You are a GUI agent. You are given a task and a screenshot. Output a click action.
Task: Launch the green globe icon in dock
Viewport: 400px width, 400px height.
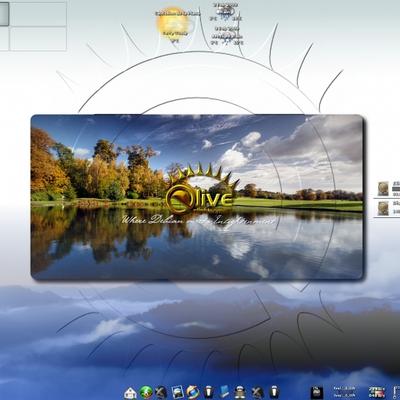(146, 392)
